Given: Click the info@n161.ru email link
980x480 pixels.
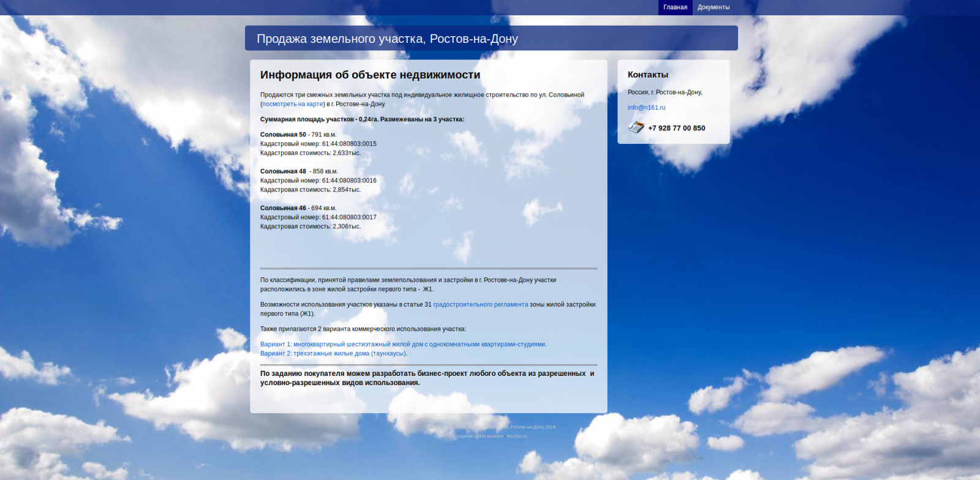Looking at the screenshot, I should click(646, 107).
